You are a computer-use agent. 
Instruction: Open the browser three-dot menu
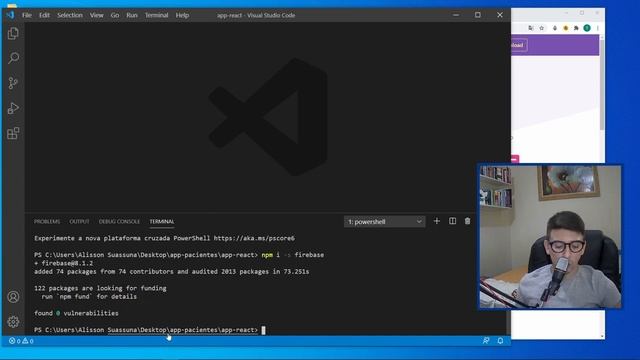pos(598,28)
